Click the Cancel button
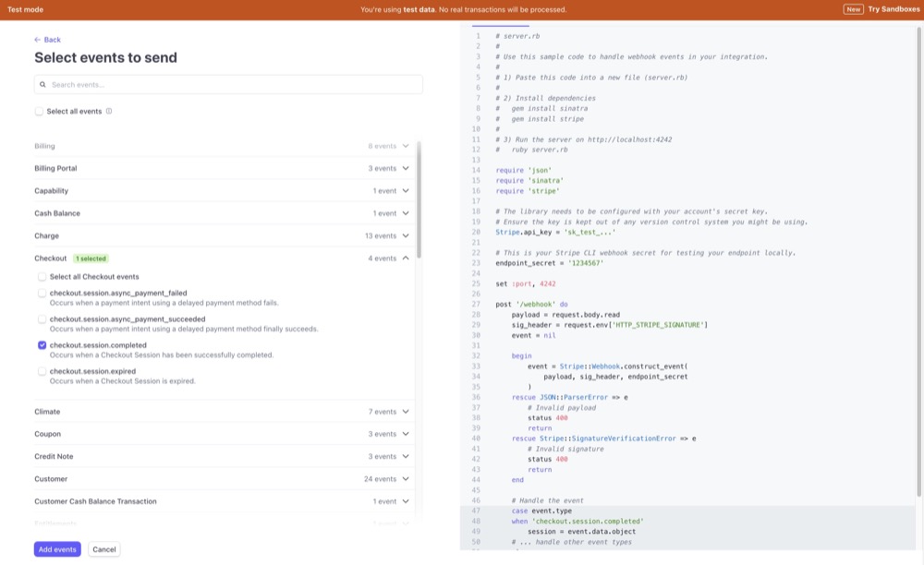Viewport: 924px width, 565px height. click(104, 549)
